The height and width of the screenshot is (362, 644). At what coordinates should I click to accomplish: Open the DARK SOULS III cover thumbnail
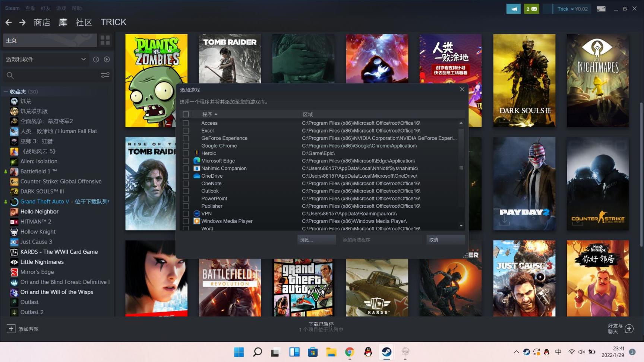click(x=524, y=80)
